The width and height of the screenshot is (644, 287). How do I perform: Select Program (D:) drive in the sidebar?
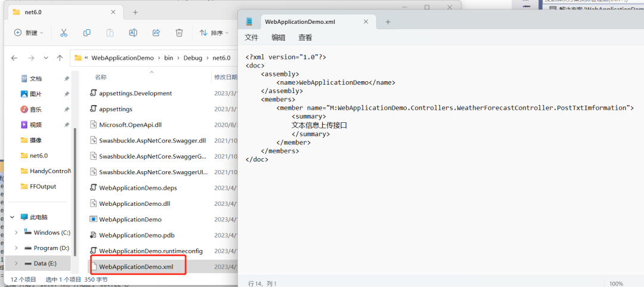(51, 248)
